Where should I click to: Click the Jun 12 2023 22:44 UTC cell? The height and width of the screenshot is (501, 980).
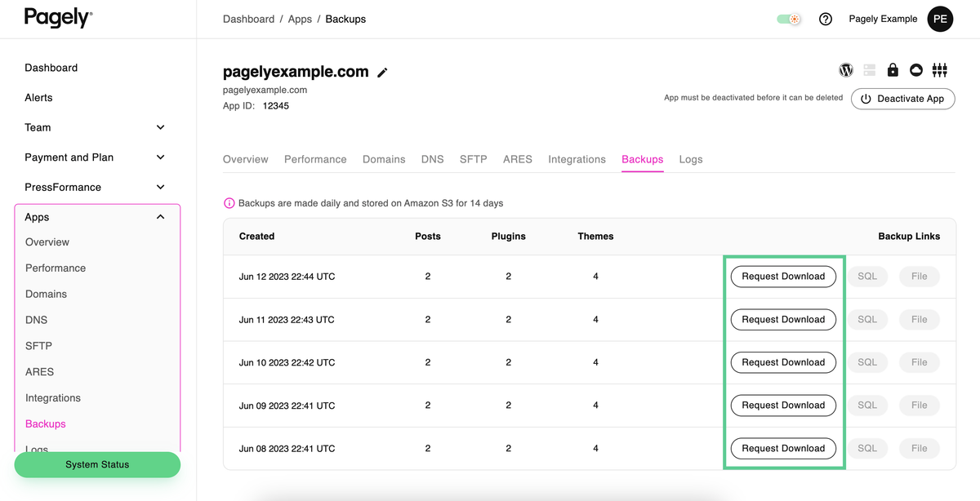coord(287,277)
